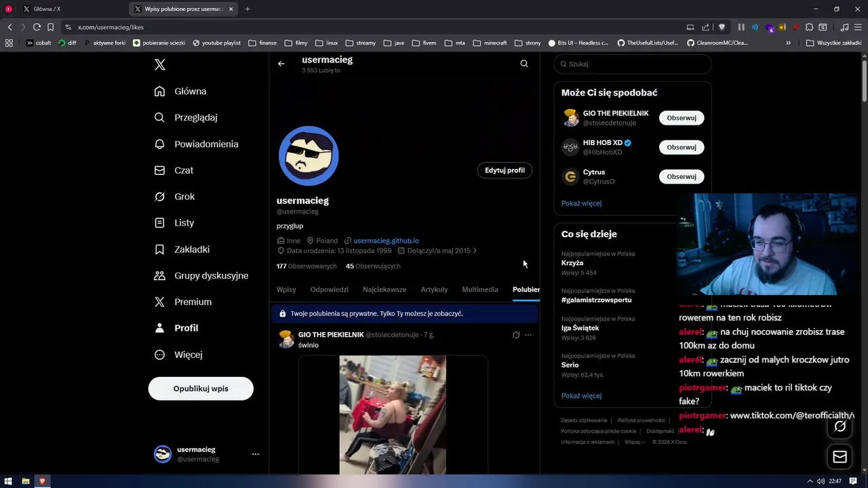Open account switcher dots beside usermacieg
This screenshot has width=868, height=488.
(256, 454)
